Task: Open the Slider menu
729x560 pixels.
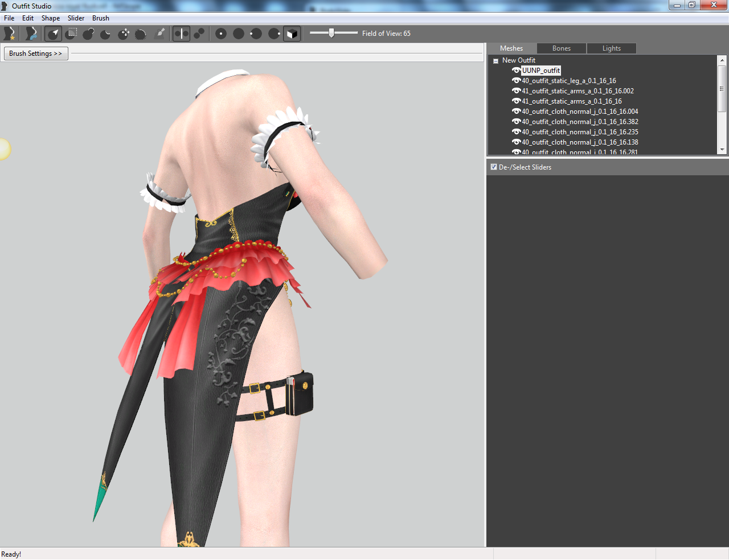Action: [76, 18]
